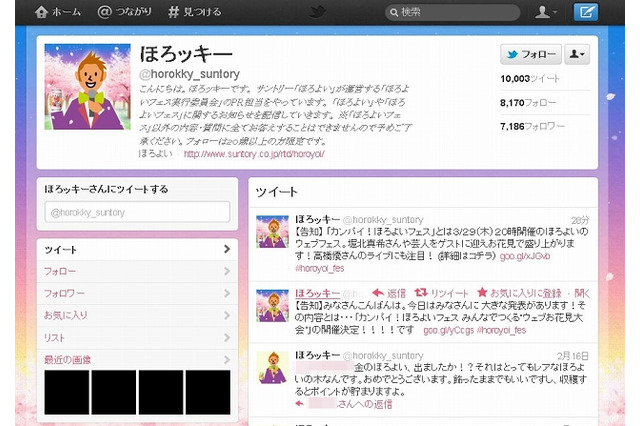Open the fourth recent image thumbnail
The height and width of the screenshot is (426, 640).
click(x=208, y=392)
